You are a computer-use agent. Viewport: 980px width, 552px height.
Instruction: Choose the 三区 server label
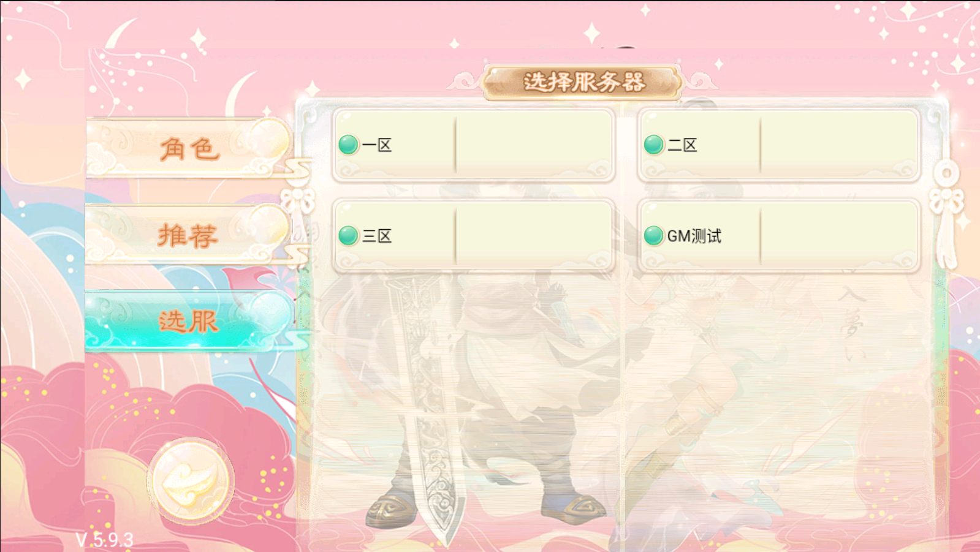pos(377,236)
